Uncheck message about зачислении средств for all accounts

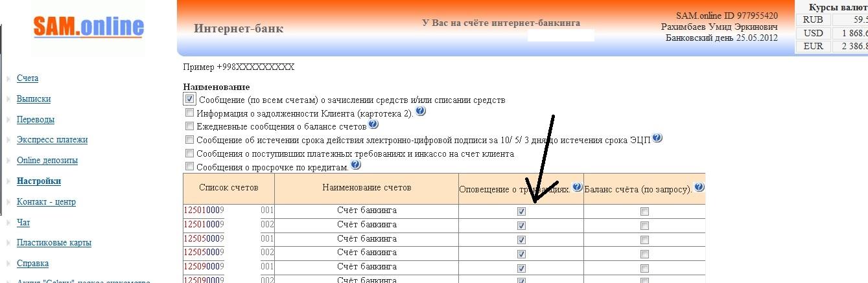pos(189,99)
